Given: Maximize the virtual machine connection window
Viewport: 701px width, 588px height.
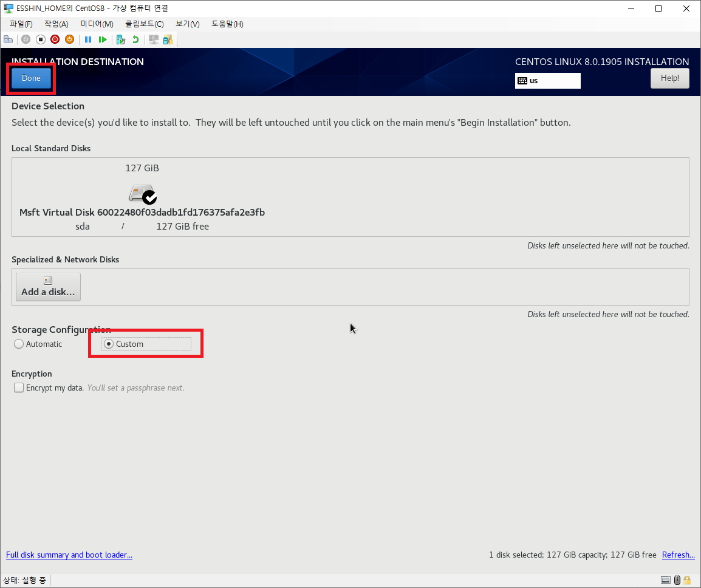Looking at the screenshot, I should tap(658, 9).
